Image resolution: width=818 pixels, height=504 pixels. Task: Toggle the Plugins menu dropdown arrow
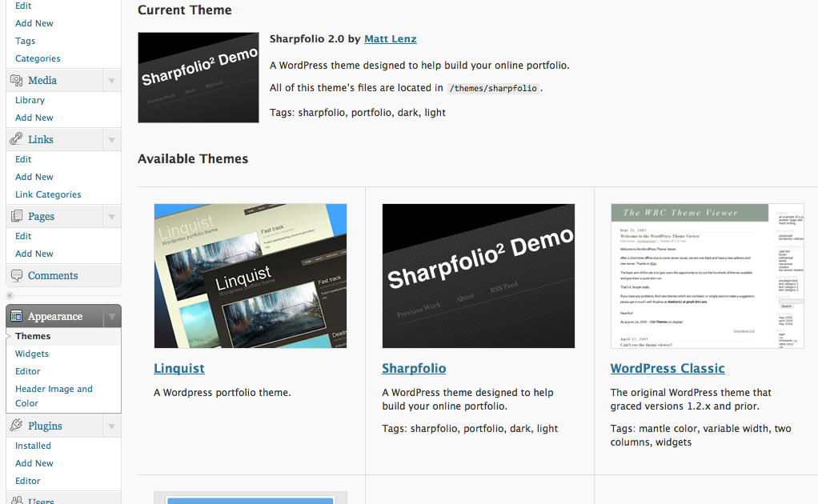111,426
